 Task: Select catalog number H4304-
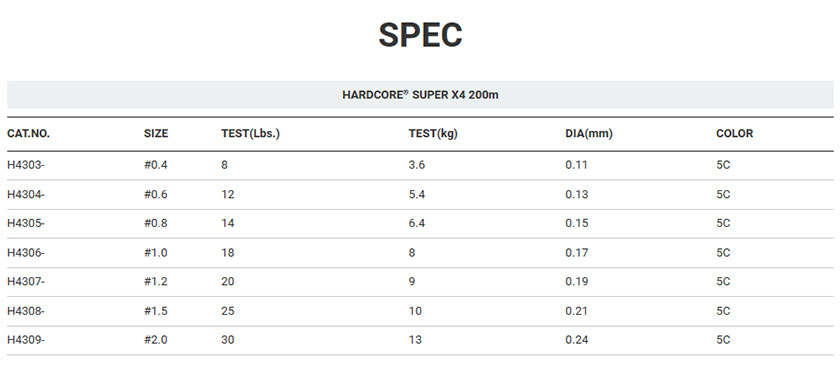point(26,194)
